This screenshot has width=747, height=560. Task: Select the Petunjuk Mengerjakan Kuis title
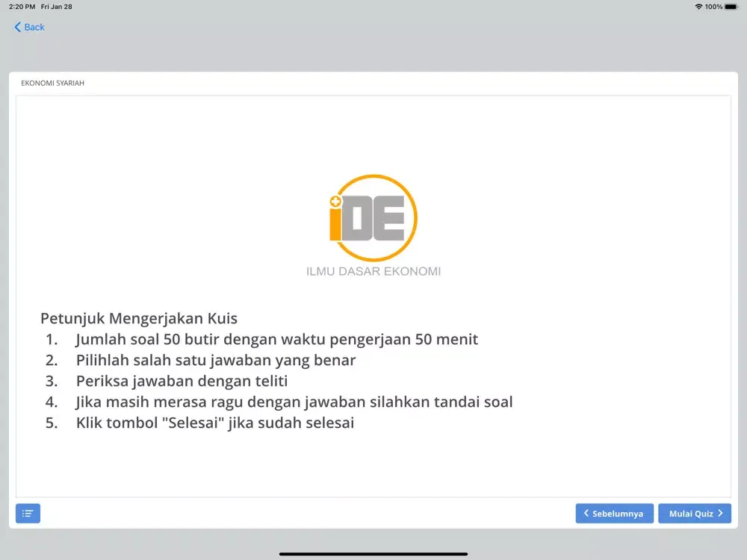tap(139, 318)
